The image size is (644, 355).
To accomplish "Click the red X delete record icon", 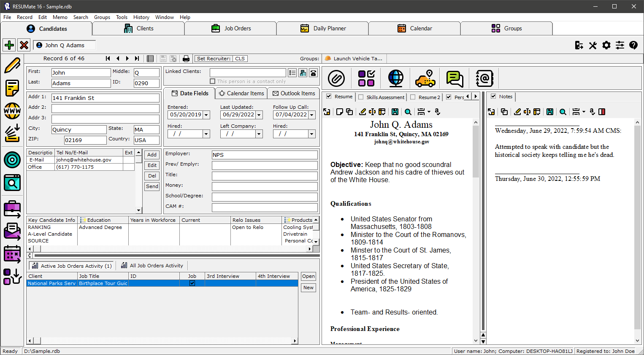I will pyautogui.click(x=24, y=45).
